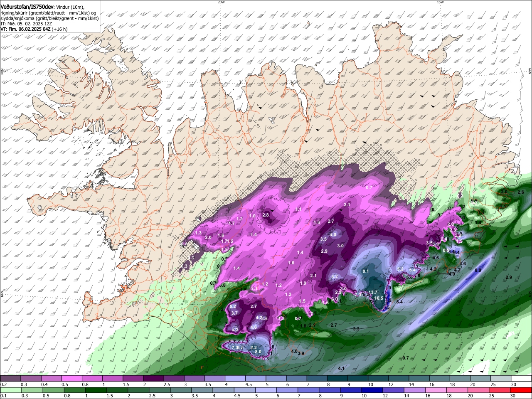Pick the light gray 25 swatch, upper scale
This screenshot has height=399, width=532.
[x=501, y=379]
